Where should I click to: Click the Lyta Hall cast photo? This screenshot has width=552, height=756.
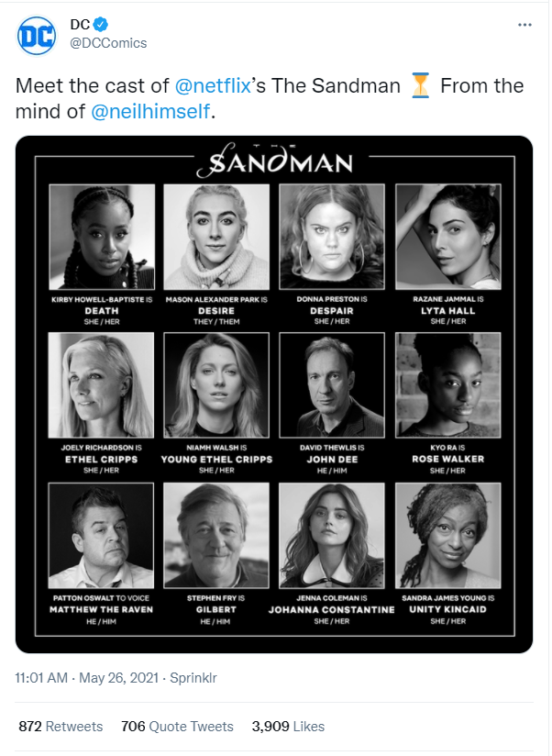click(x=447, y=238)
